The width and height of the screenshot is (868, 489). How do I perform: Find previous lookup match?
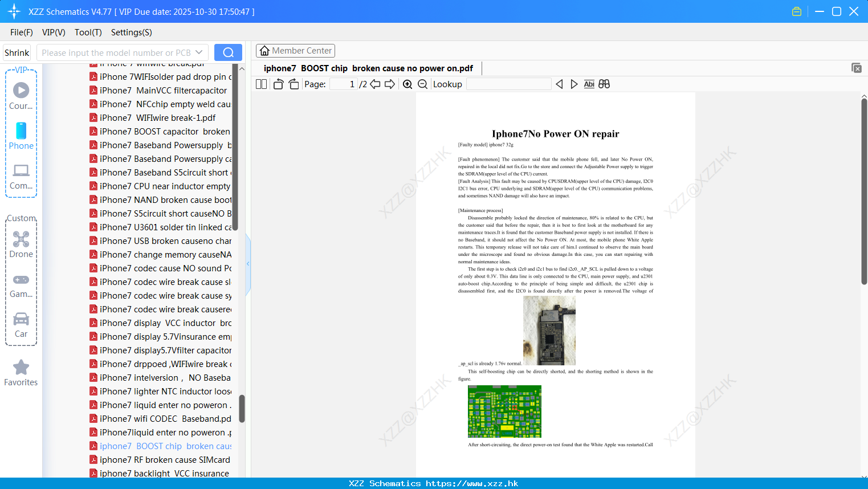(x=559, y=84)
